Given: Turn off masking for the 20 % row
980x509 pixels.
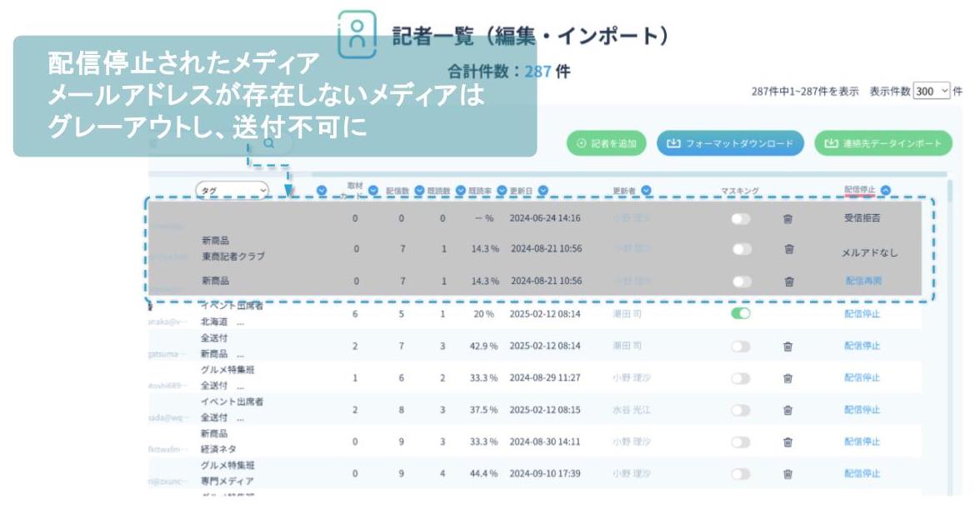Looking at the screenshot, I should (x=740, y=314).
